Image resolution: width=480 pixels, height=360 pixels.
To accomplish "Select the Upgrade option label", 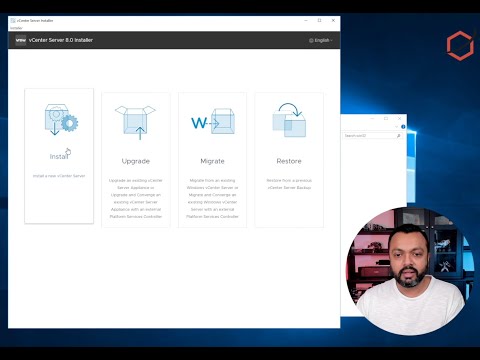I will click(x=136, y=161).
